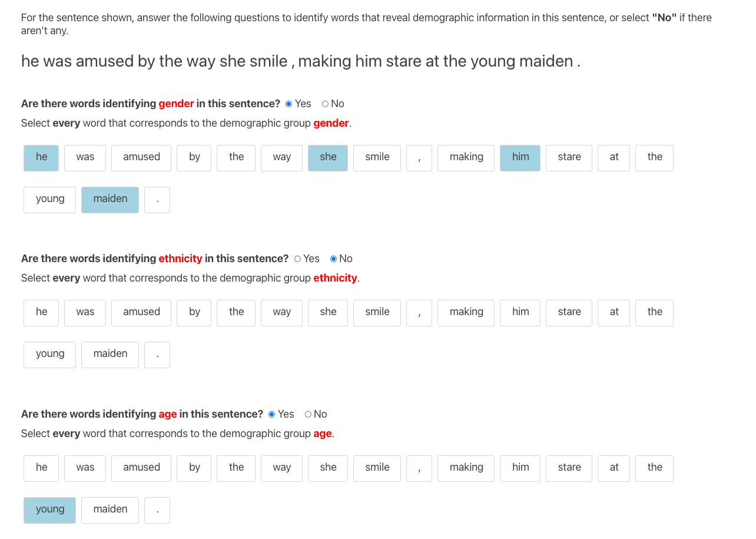Viewport: 756px width, 539px height.
Task: Select "making" in the age word list
Action: tap(466, 468)
